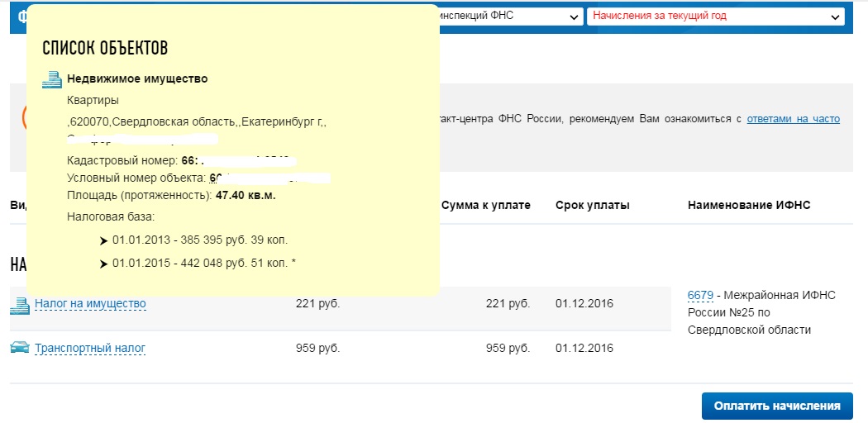Click the 'Площадь (протяженность): 47.40 кв.м.' line

171,195
